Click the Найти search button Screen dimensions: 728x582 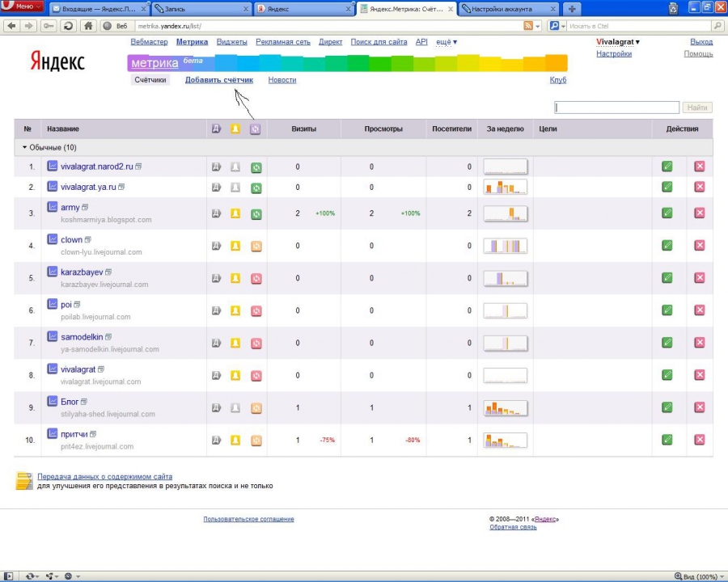(x=697, y=108)
